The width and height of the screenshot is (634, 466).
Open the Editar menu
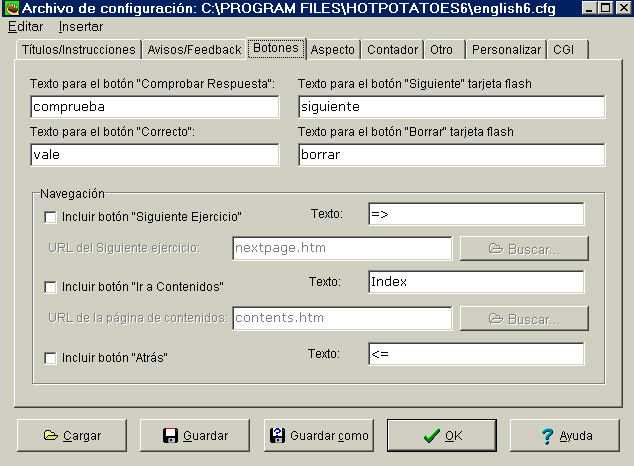25,27
